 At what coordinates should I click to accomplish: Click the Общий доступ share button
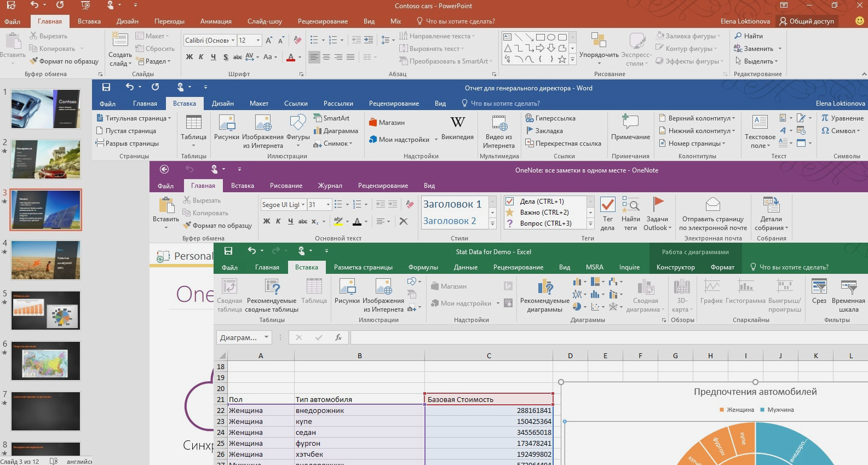pos(807,21)
